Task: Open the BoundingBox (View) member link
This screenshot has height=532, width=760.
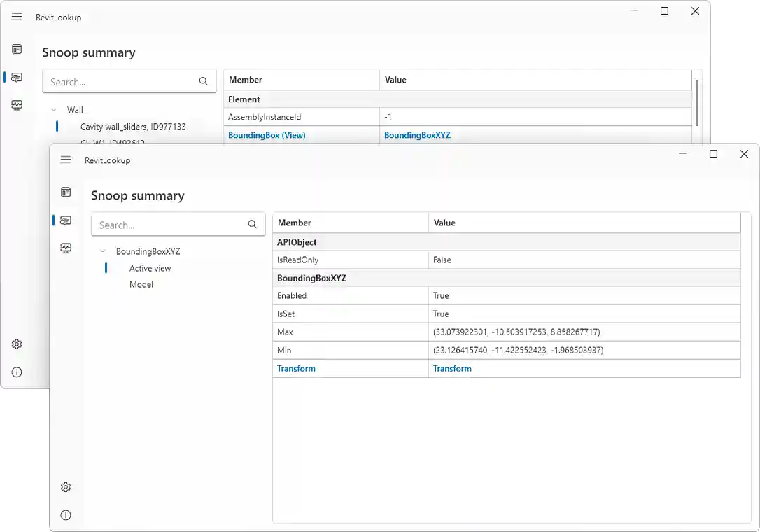Action: pos(267,135)
